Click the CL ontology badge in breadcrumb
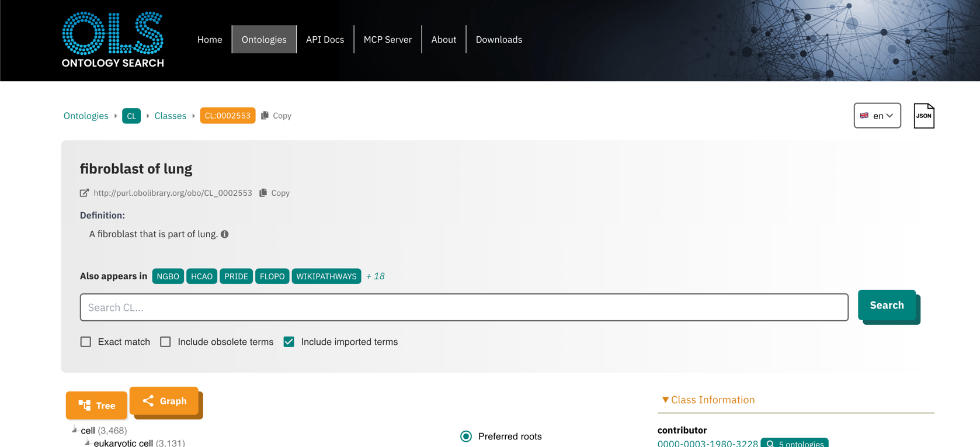This screenshot has width=980, height=447. click(131, 116)
